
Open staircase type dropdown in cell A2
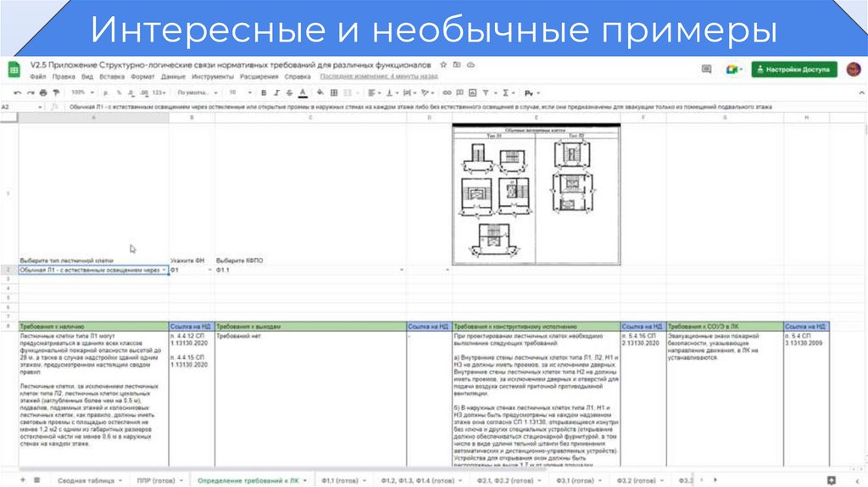[x=164, y=271]
